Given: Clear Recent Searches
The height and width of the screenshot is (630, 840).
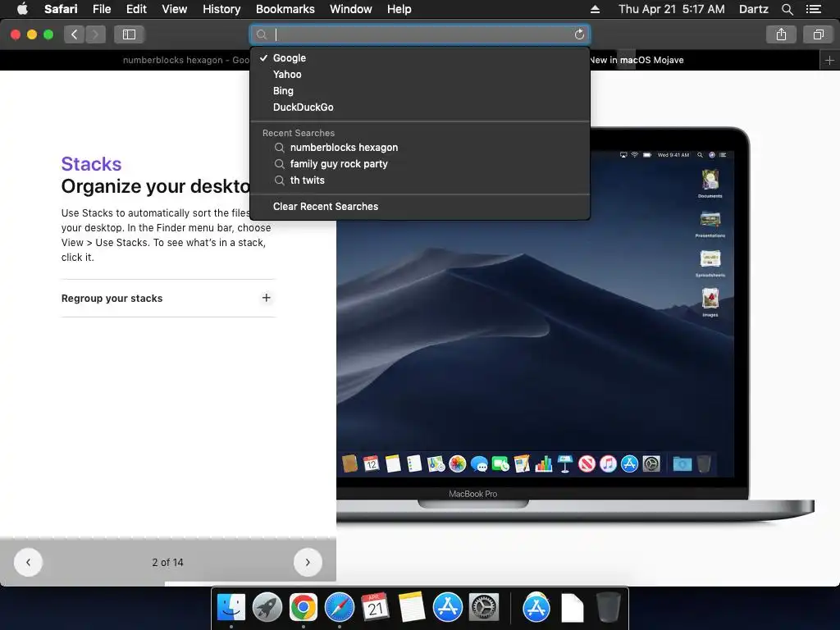Looking at the screenshot, I should 420,206.
